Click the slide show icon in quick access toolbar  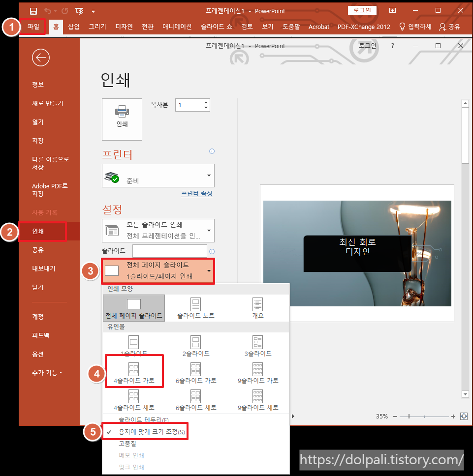(x=79, y=11)
